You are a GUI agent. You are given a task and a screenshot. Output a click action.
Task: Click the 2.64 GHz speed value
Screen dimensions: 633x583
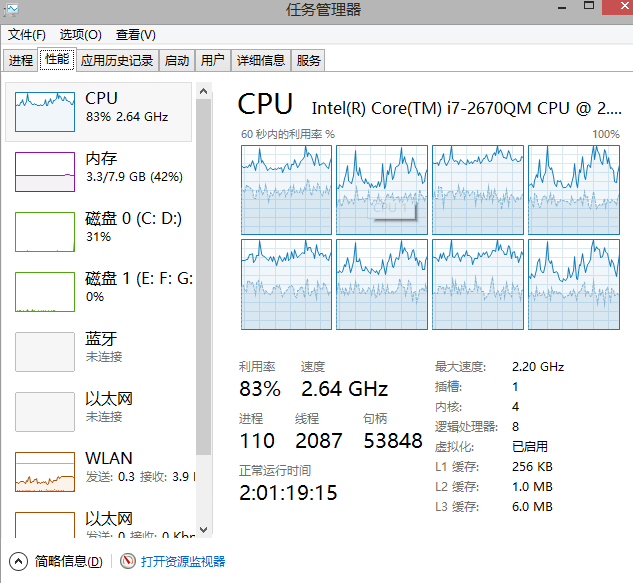tap(344, 389)
